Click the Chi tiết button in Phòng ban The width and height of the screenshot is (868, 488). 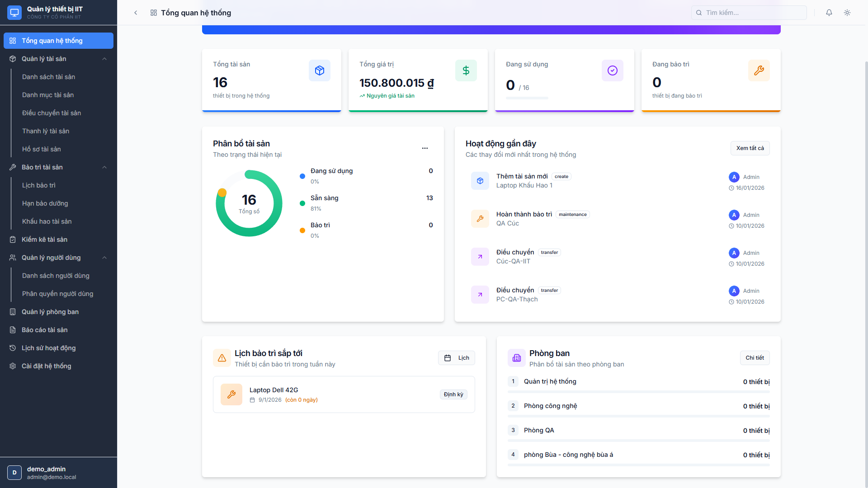[755, 358]
